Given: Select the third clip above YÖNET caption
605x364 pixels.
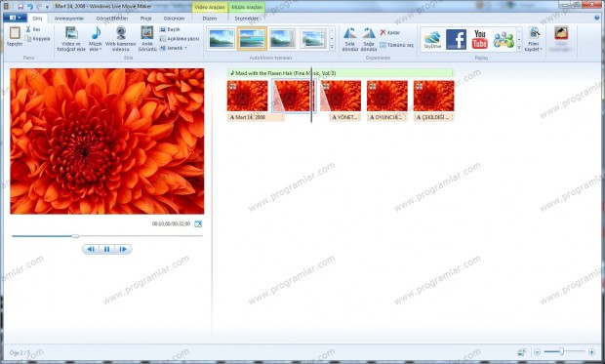Looking at the screenshot, I should (x=341, y=96).
